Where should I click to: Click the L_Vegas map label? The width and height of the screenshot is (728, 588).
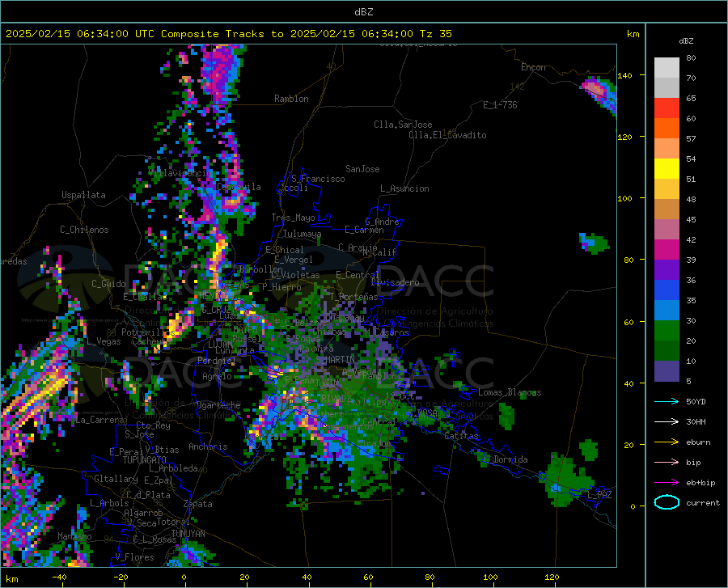tap(104, 341)
